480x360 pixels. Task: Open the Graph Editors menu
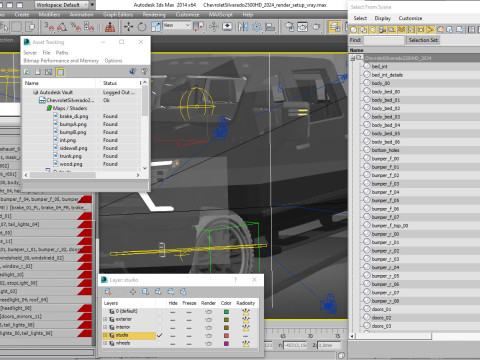[118, 15]
